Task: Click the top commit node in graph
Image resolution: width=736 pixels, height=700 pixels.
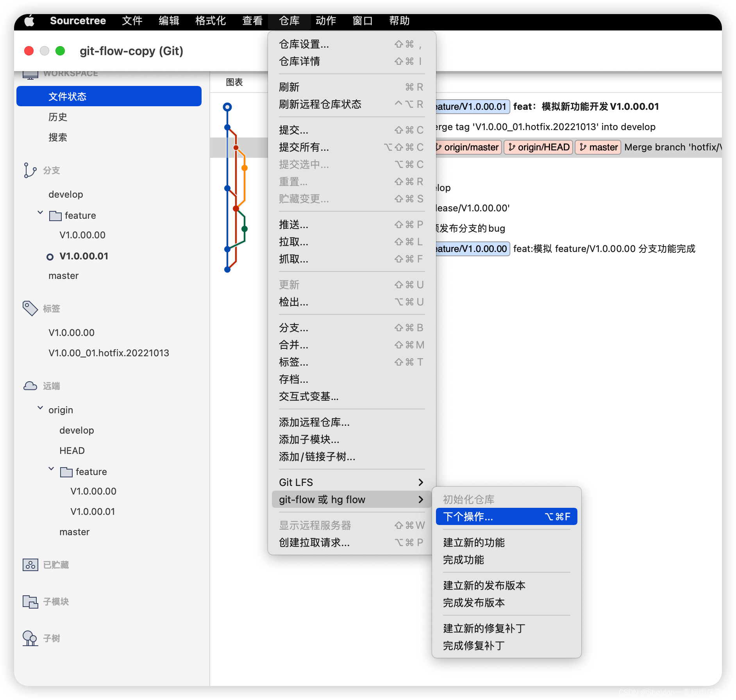Action: 227,107
